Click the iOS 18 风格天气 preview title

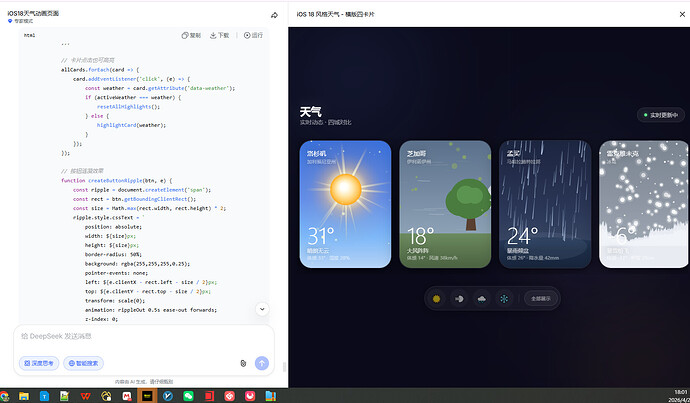pyautogui.click(x=335, y=15)
